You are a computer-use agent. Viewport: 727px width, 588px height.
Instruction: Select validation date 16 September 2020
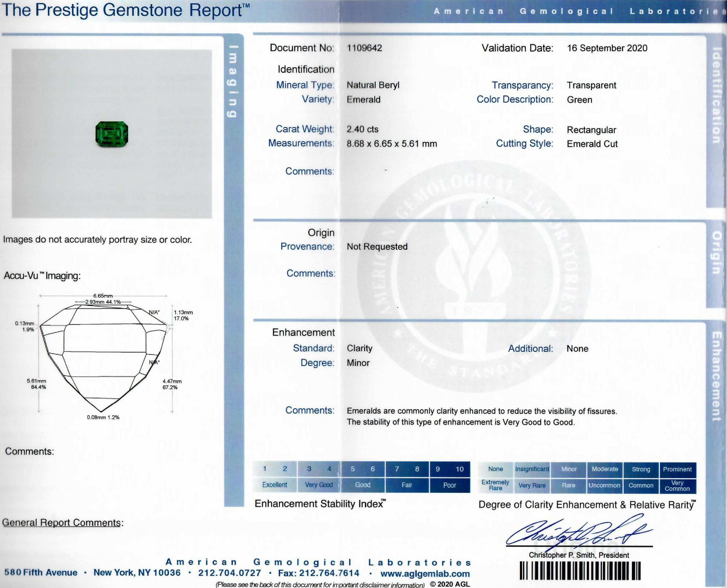607,48
